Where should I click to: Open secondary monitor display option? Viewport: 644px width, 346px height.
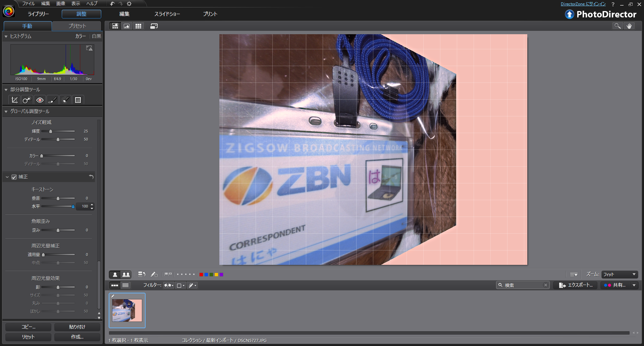coord(154,26)
